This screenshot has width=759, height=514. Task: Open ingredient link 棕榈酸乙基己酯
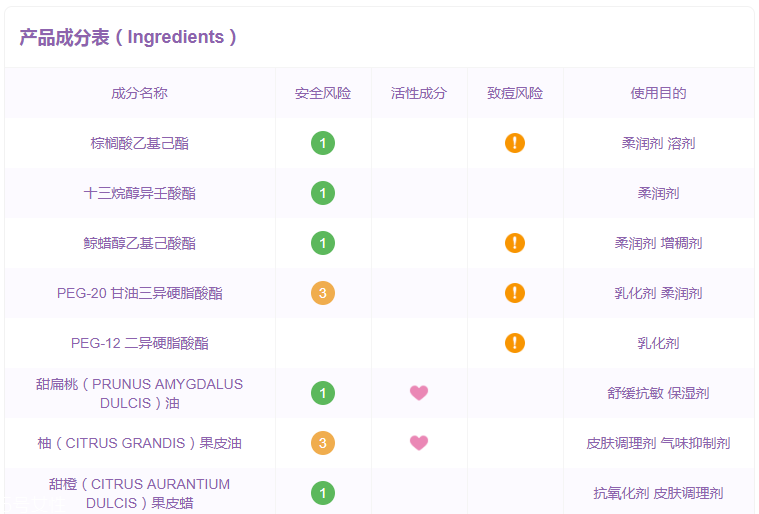(x=139, y=143)
